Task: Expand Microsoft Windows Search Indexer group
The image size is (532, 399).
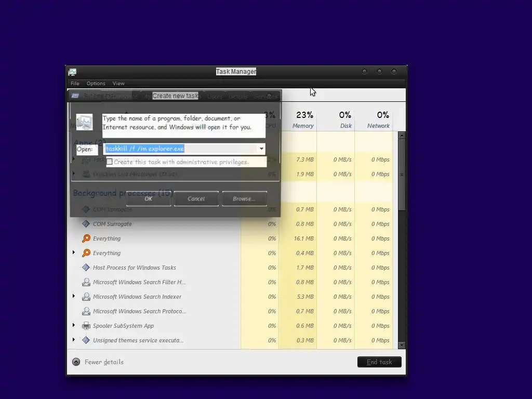Action: tap(74, 296)
